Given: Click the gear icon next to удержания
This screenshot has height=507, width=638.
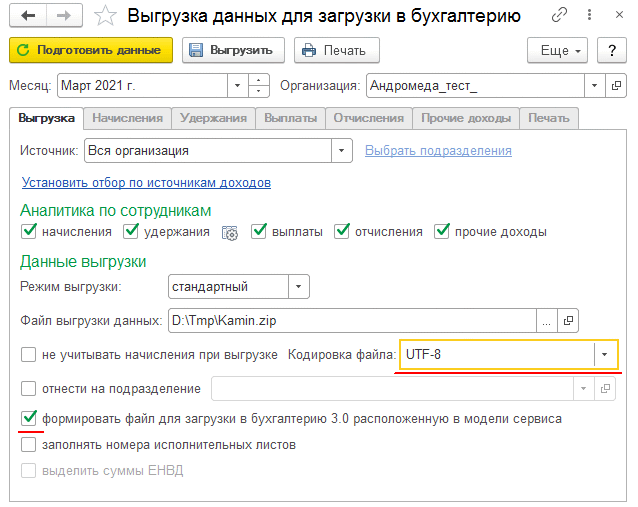Looking at the screenshot, I should tap(229, 233).
